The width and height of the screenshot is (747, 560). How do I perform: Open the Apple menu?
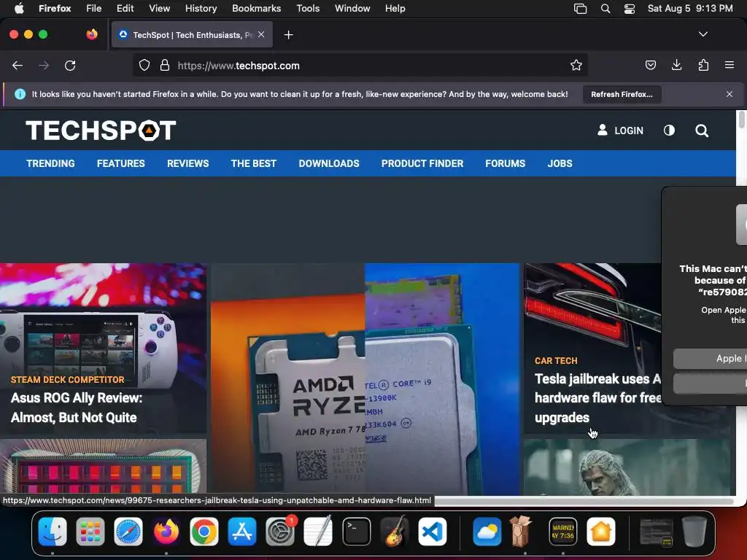(19, 8)
